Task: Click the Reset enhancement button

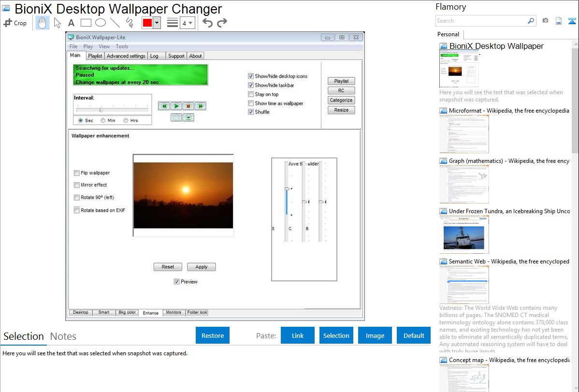Action: (168, 267)
